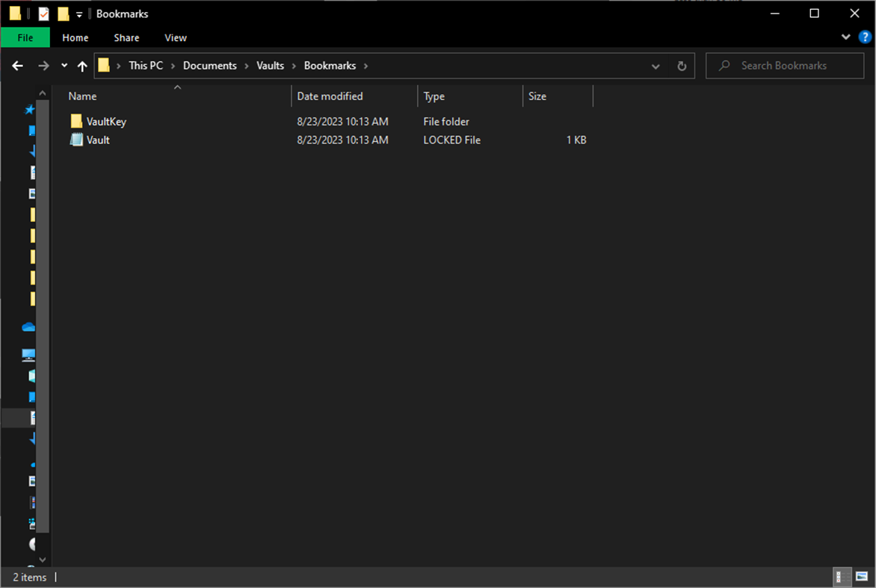Click the folder icon in the address bar

104,65
